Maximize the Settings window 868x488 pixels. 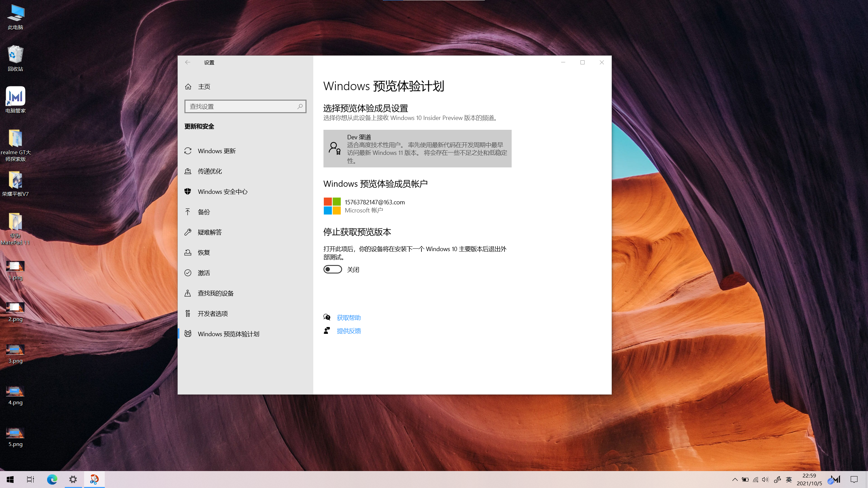click(583, 62)
